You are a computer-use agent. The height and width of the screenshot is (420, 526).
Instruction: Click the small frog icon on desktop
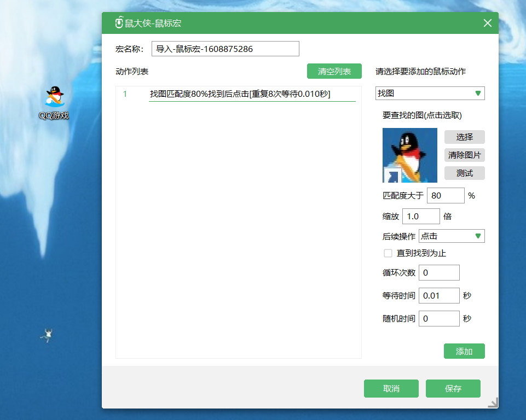pos(48,335)
